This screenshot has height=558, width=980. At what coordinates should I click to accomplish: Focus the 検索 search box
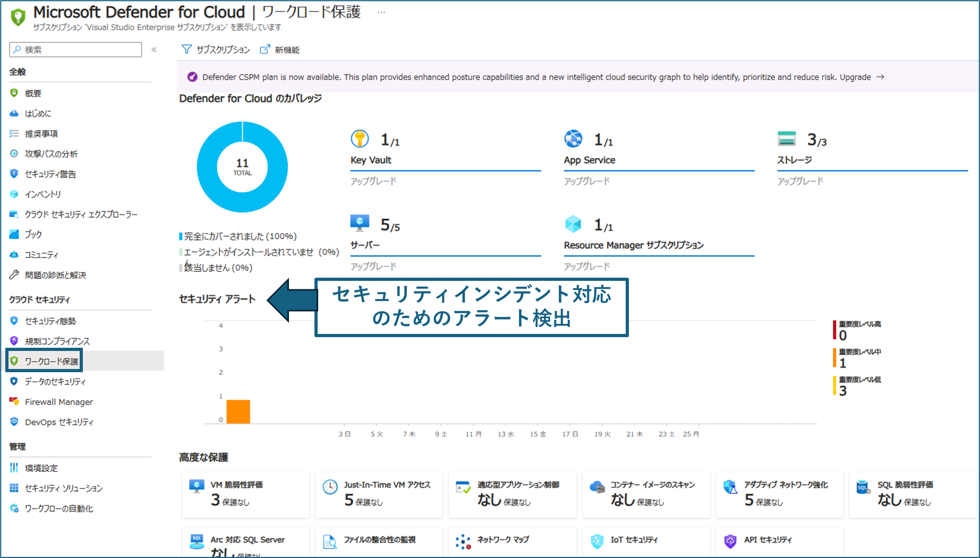click(75, 49)
